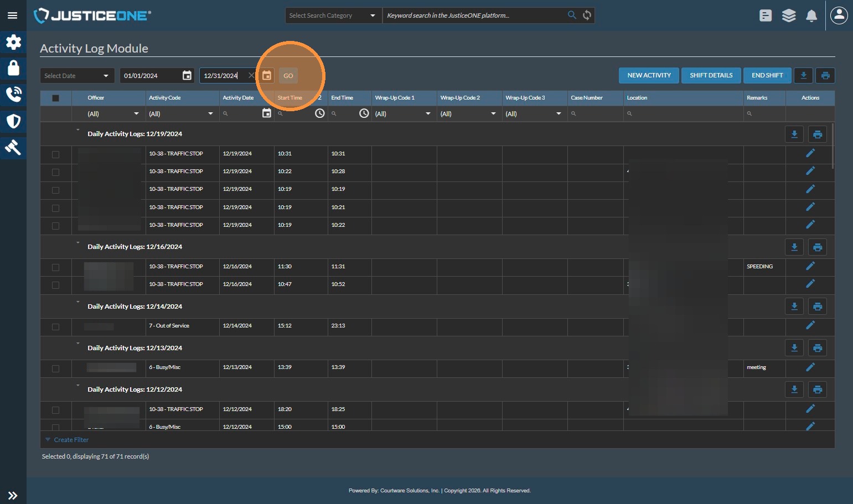Click the NEW ACTIVITY button
Viewport: 853px width, 504px height.
click(648, 75)
